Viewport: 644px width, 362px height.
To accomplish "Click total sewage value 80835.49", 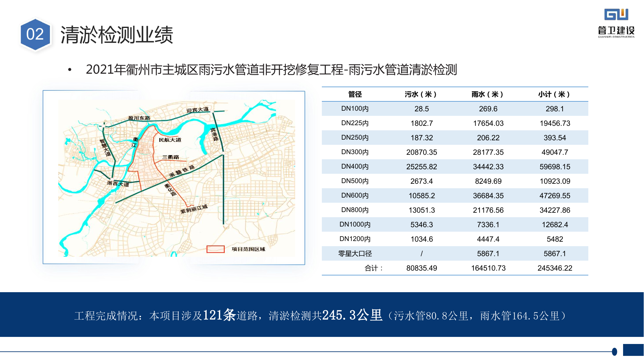I will click(422, 268).
